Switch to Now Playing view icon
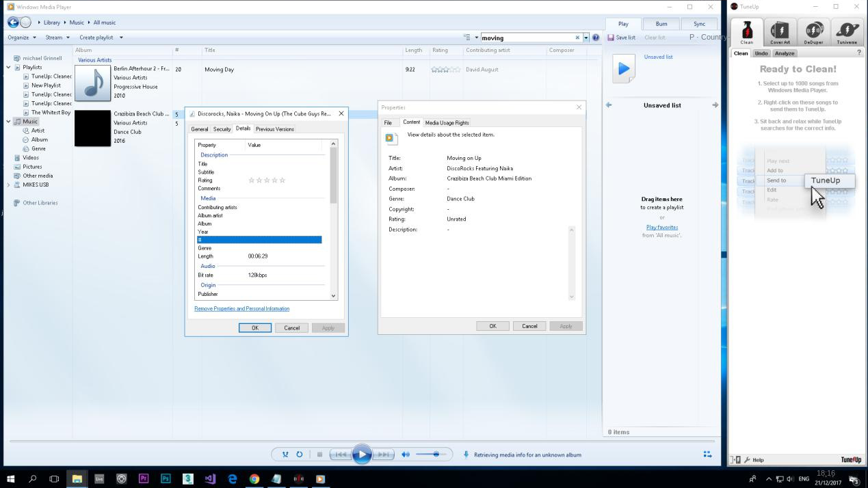 click(x=707, y=455)
